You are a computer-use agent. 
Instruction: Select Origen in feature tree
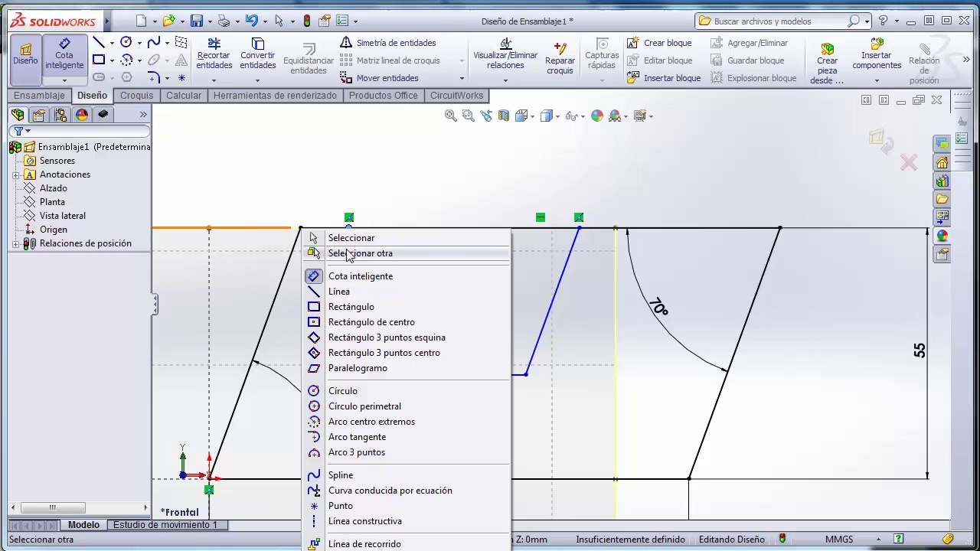click(54, 230)
